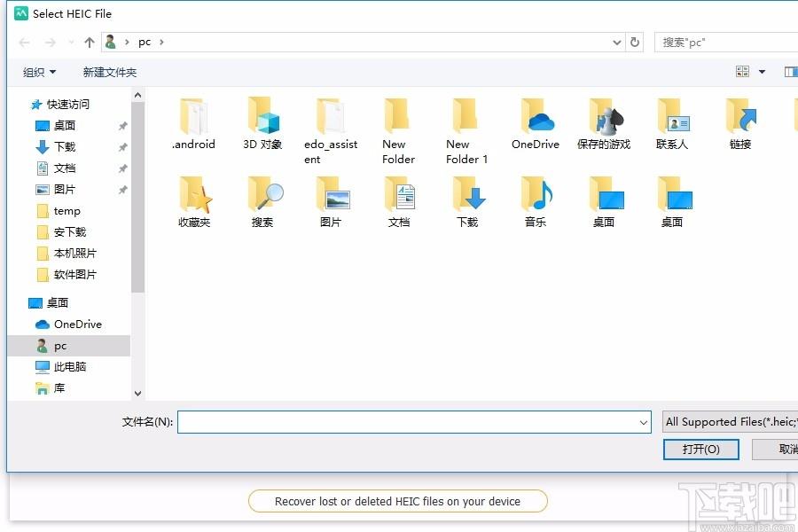Click the back navigation arrow
This screenshot has height=532, width=798.
click(x=25, y=43)
